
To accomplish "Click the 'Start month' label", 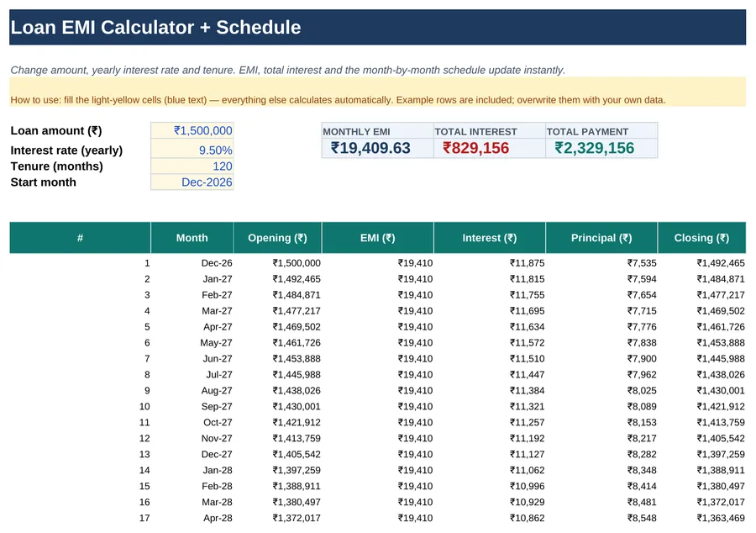I will (44, 182).
